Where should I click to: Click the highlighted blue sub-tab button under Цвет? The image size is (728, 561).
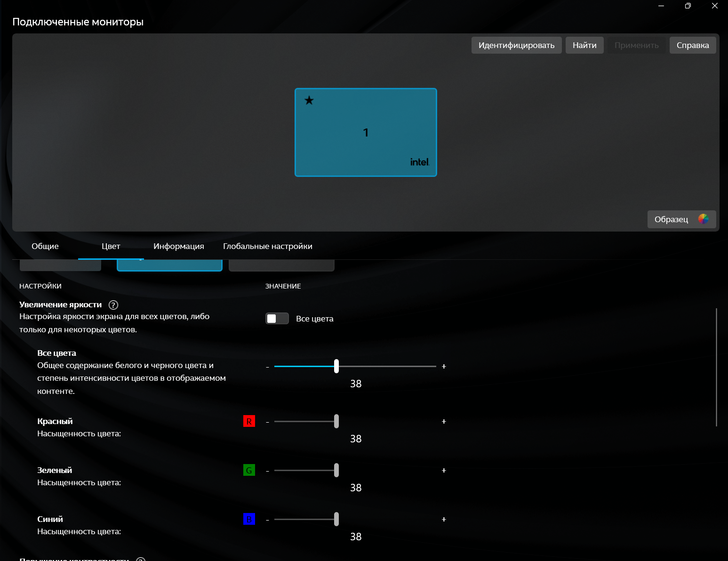click(x=169, y=265)
